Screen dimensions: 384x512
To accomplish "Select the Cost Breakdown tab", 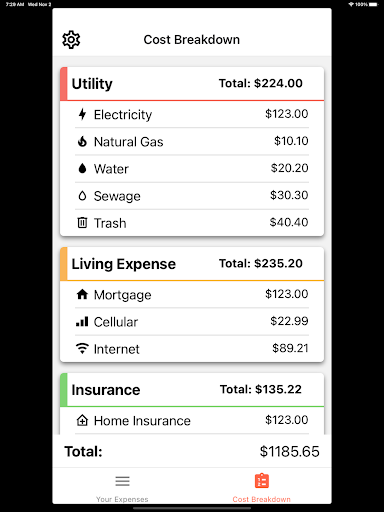I will (x=262, y=488).
